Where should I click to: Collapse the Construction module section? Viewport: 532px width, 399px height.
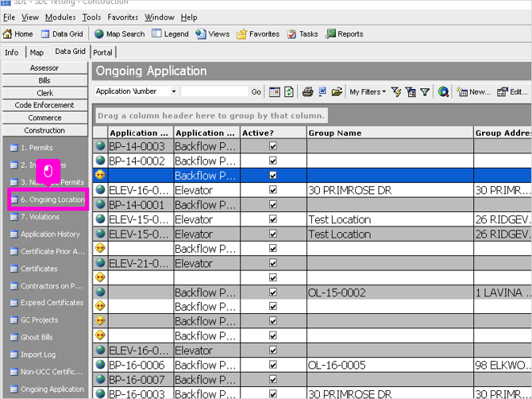pyautogui.click(x=44, y=130)
